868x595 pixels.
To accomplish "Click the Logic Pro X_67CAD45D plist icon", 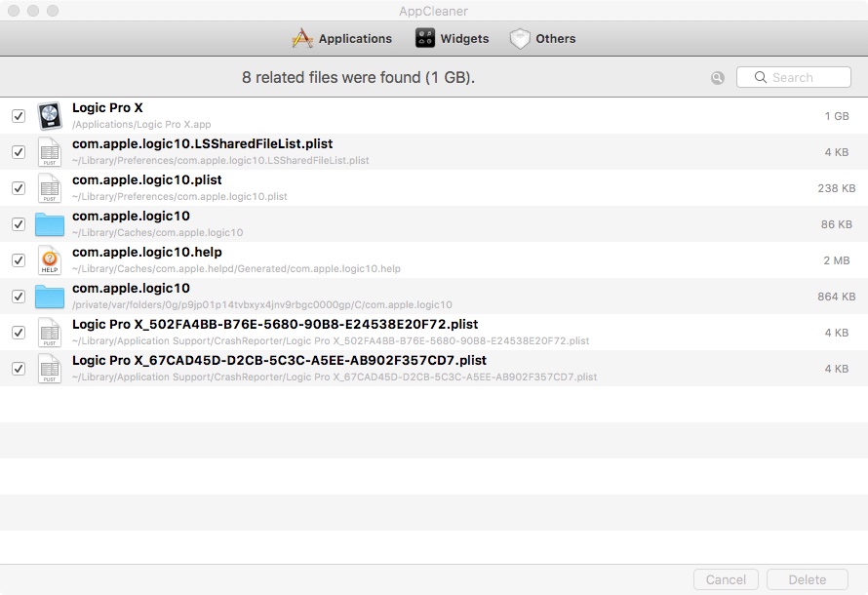I will point(50,369).
